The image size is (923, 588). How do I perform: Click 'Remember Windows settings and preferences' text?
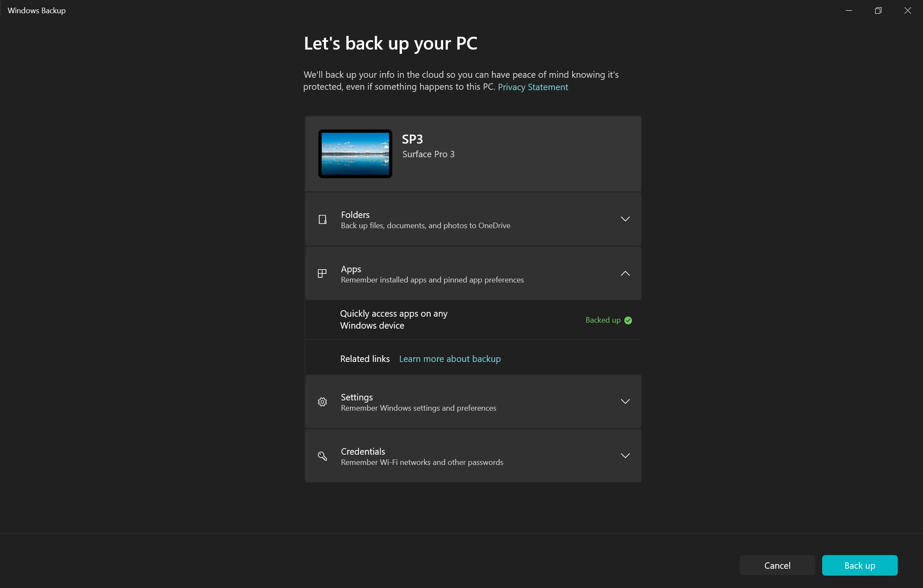tap(419, 408)
